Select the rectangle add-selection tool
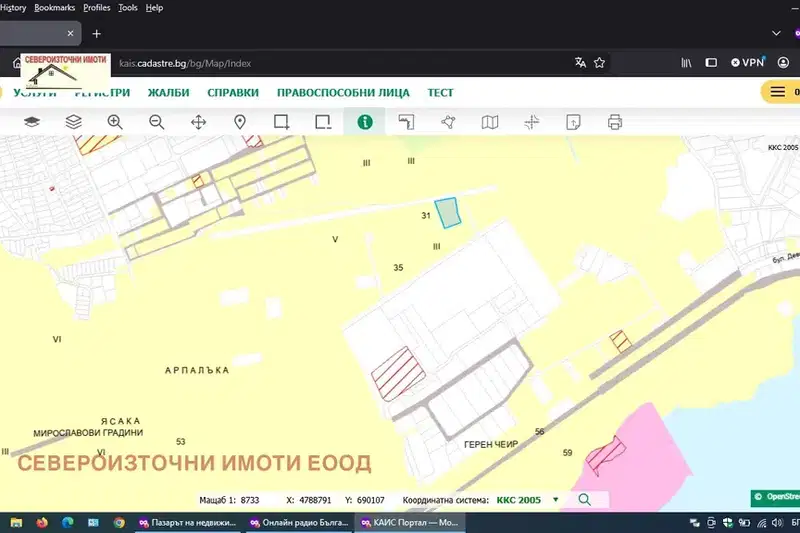The width and height of the screenshot is (800, 533). pos(282,122)
